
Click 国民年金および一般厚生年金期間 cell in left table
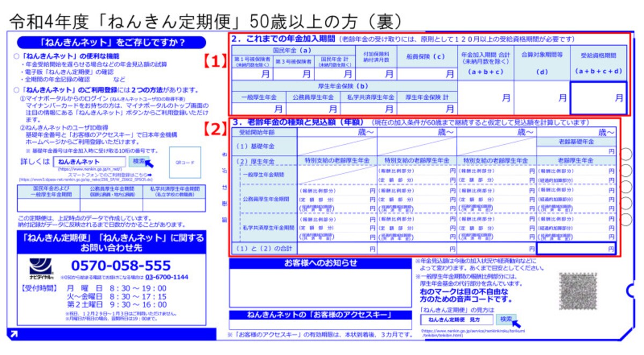click(49, 191)
